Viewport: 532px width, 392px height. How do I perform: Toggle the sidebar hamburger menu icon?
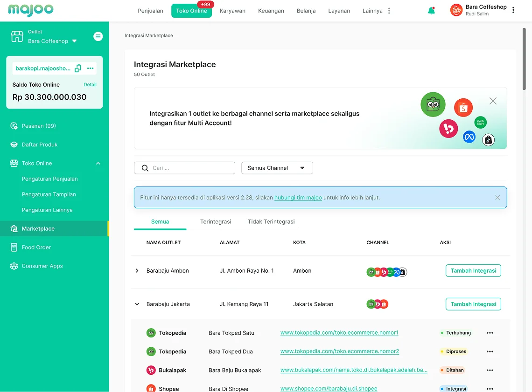click(98, 36)
